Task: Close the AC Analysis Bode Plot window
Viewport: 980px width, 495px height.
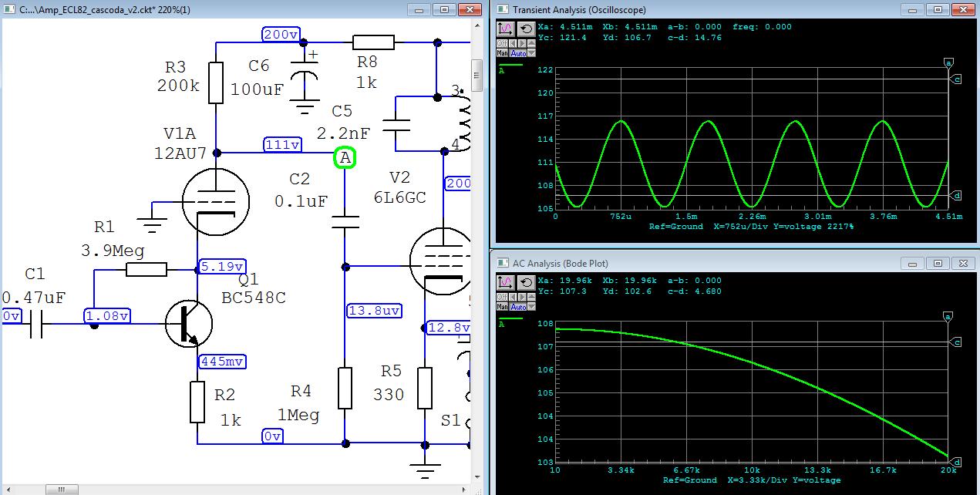Action: click(x=963, y=263)
